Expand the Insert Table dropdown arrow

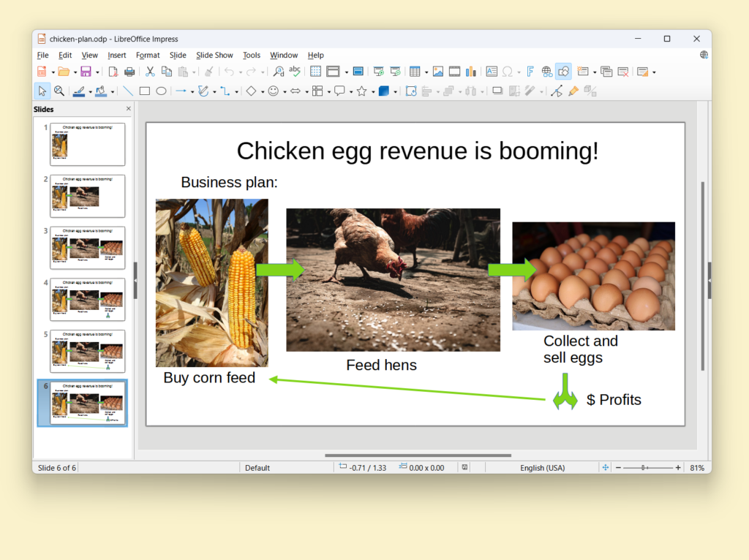[x=426, y=72]
